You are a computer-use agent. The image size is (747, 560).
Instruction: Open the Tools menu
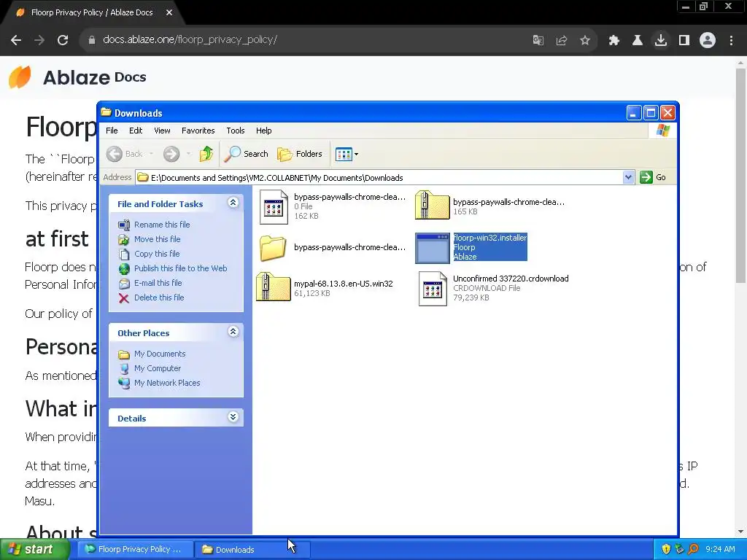click(236, 131)
